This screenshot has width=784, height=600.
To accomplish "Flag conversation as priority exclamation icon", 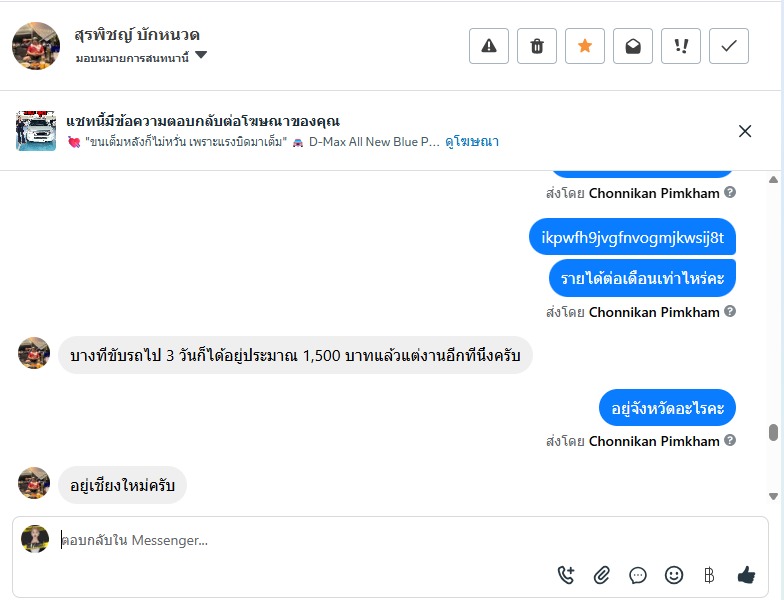I will point(681,46).
